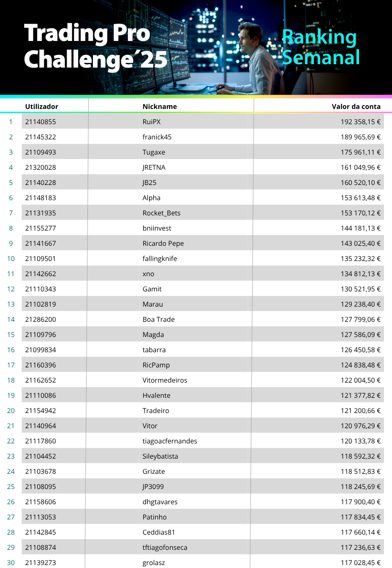Click the Utilizador column header
This screenshot has height=568, width=392.
pyautogui.click(x=41, y=106)
